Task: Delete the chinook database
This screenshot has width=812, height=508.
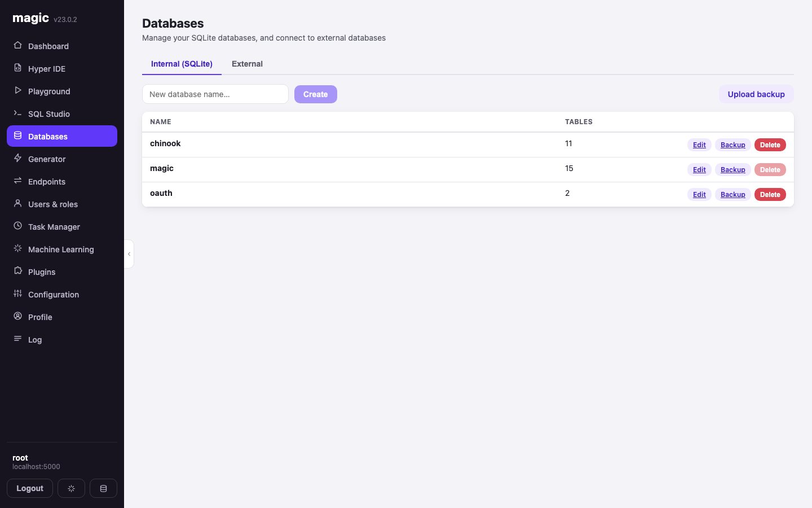Action: point(770,145)
